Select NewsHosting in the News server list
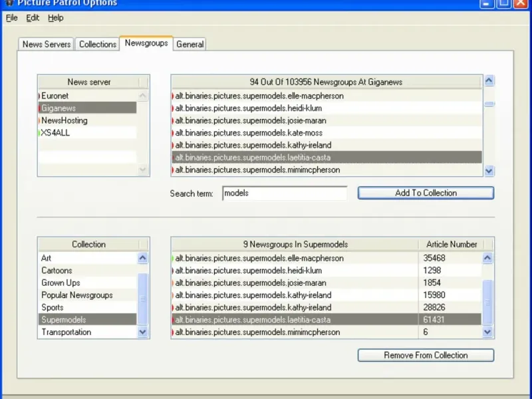The height and width of the screenshot is (399, 532). [x=65, y=120]
